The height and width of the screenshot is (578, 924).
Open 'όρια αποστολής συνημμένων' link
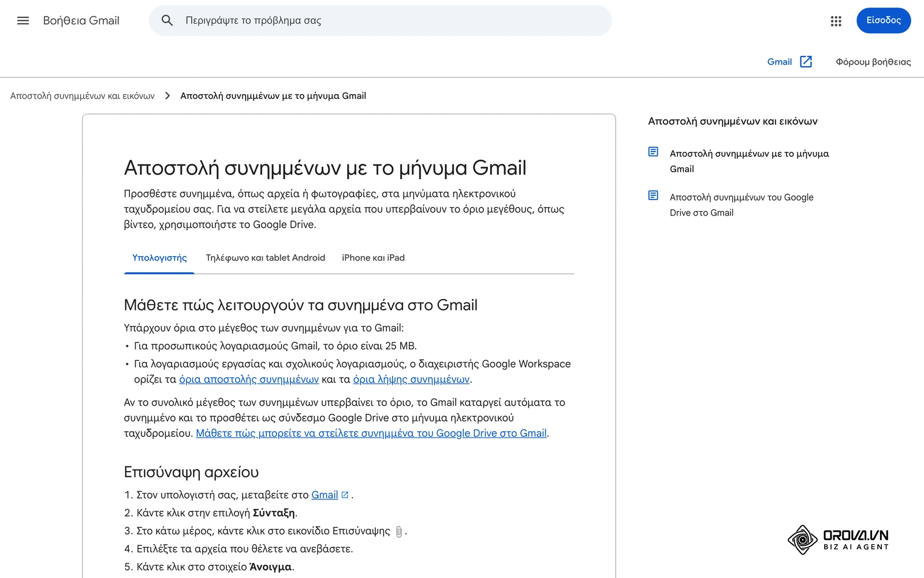tap(249, 380)
